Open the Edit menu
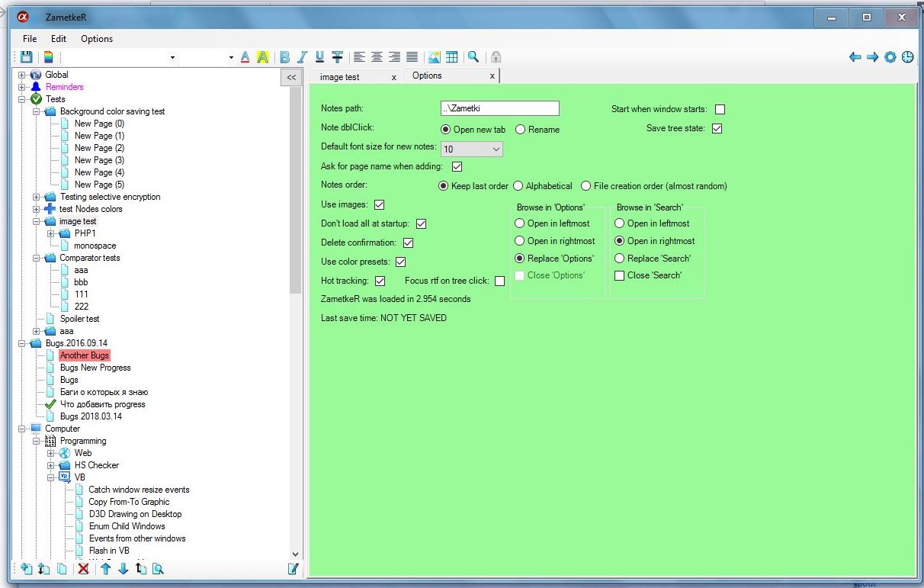Viewport: 924px width, 588px height. [58, 38]
